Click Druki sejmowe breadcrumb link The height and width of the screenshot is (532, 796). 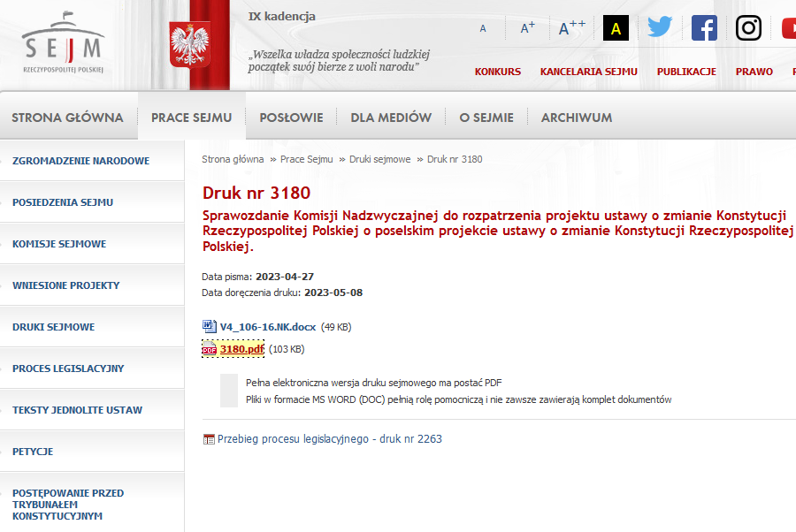pyautogui.click(x=379, y=159)
